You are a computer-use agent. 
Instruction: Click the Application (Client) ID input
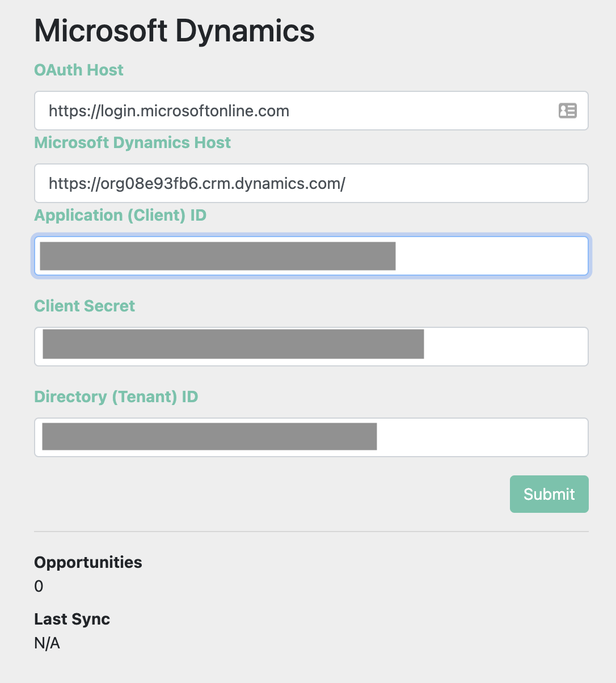(311, 256)
